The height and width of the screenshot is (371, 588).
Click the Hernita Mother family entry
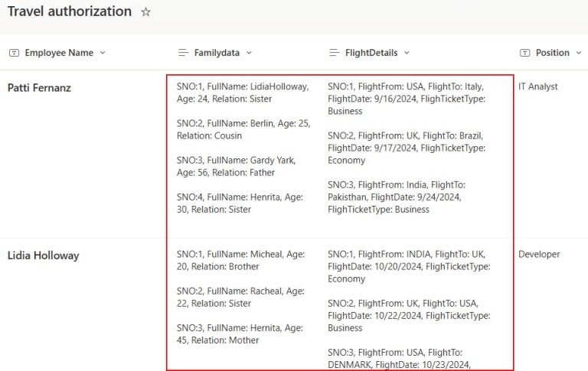(240, 334)
